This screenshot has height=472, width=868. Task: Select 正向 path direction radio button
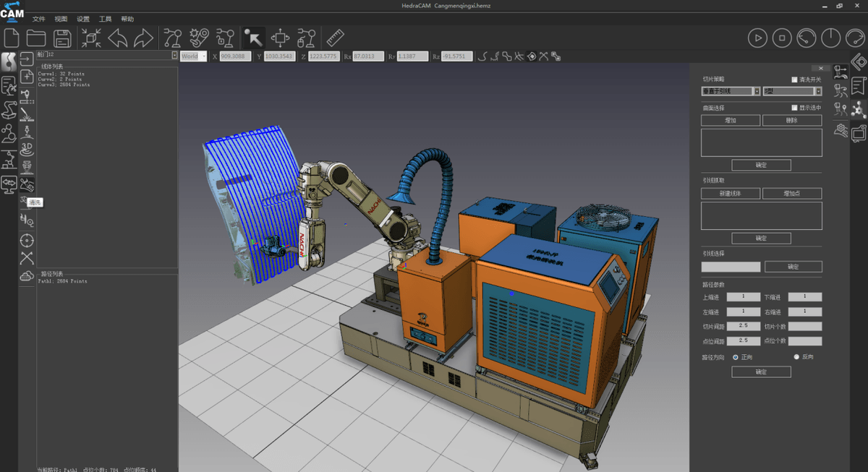pyautogui.click(x=736, y=357)
